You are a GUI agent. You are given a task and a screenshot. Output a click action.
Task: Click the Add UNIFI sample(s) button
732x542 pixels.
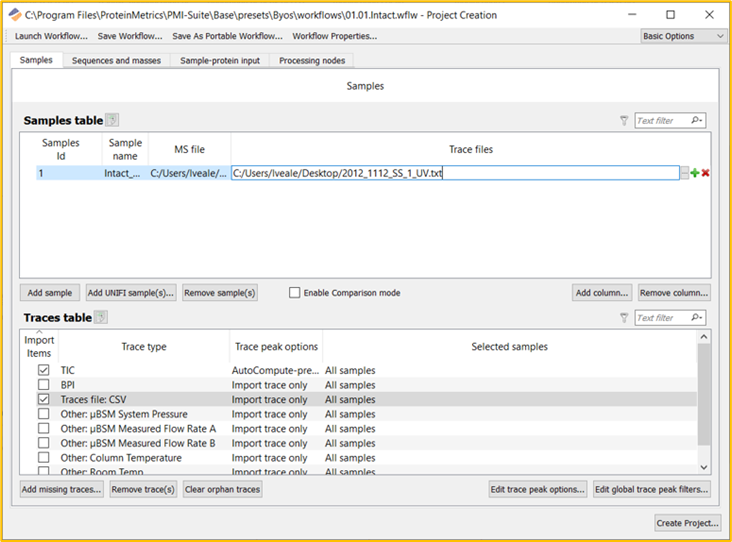131,293
